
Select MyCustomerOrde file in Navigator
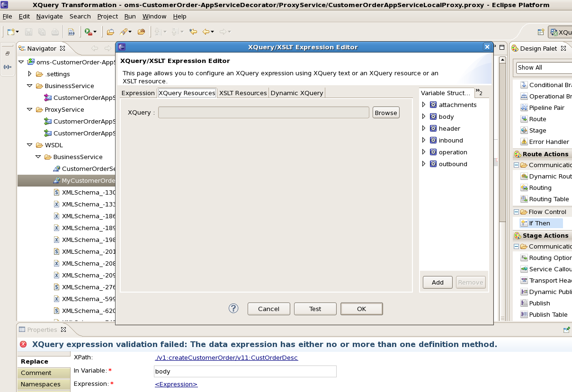tap(66, 180)
